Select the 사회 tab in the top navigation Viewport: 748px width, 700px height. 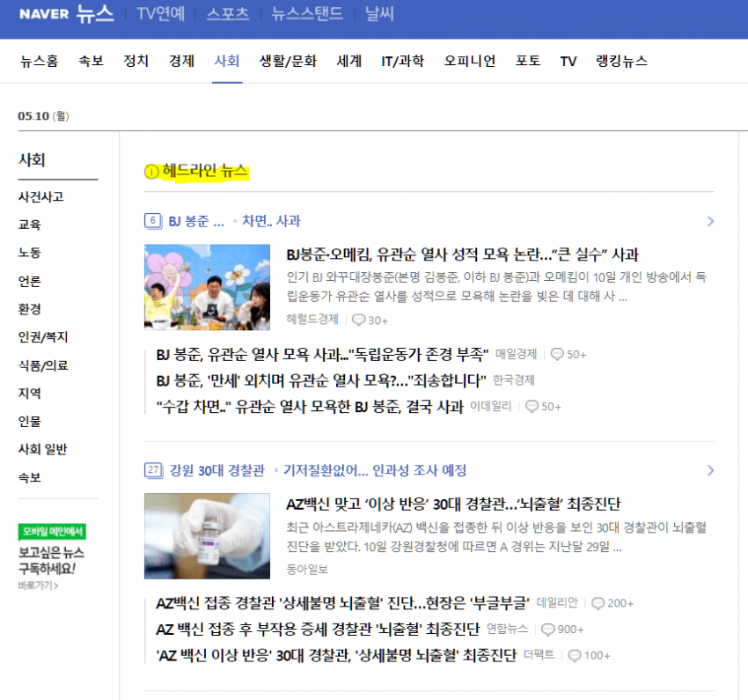(x=227, y=61)
